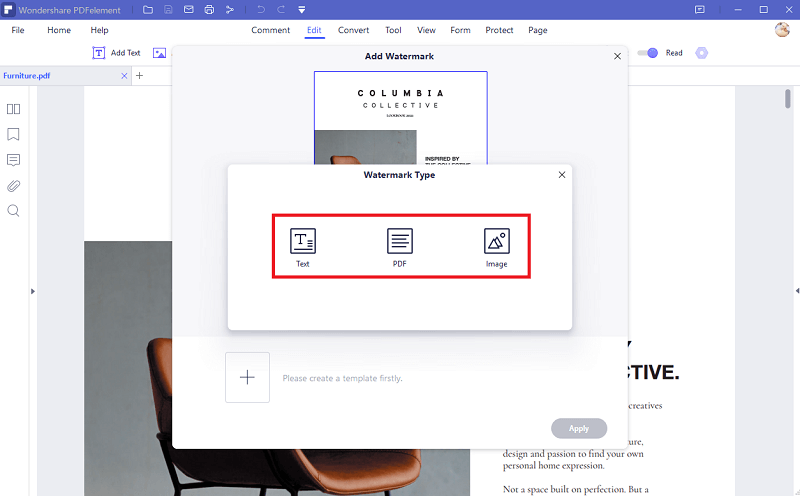
Task: Click the Wondershare PDFelement logo icon
Action: pyautogui.click(x=9, y=10)
